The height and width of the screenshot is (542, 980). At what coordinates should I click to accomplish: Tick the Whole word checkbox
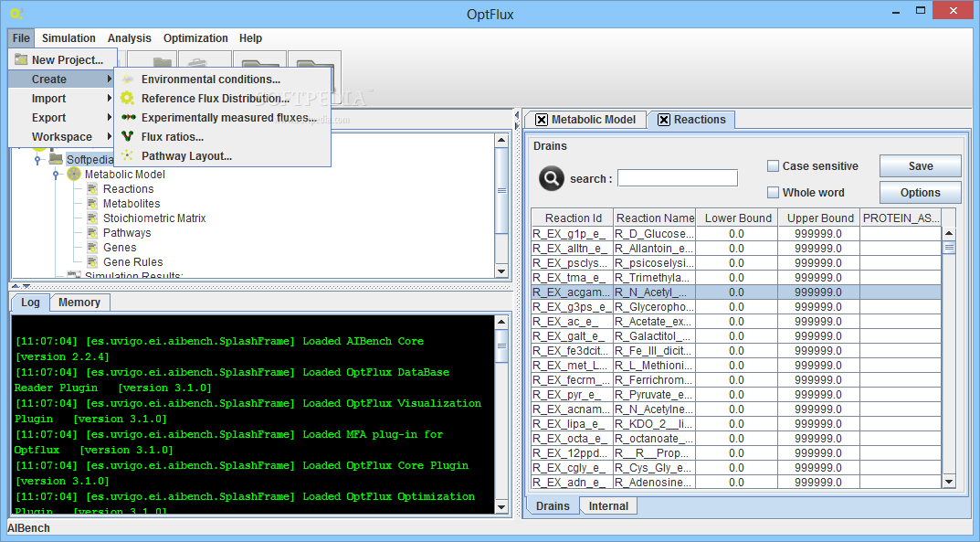pos(773,193)
